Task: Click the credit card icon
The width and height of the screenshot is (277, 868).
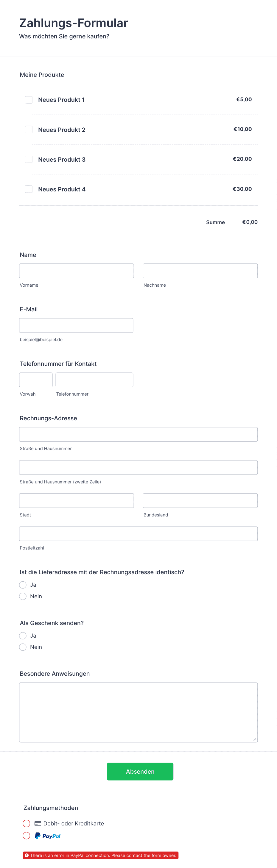Action: [38, 823]
